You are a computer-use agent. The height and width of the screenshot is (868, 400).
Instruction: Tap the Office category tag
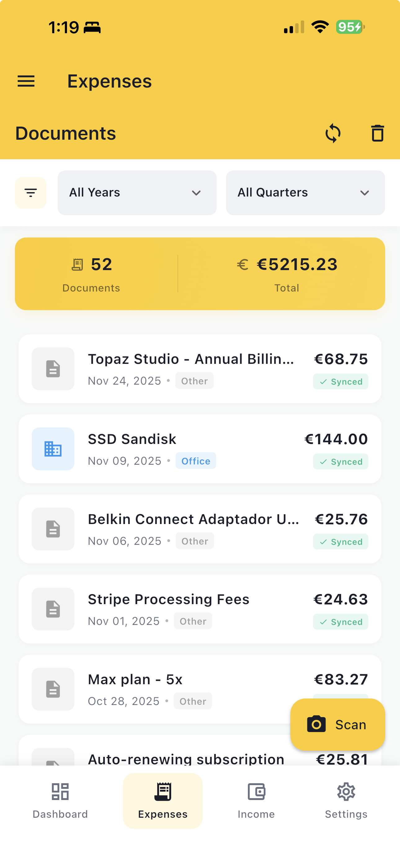[x=196, y=461]
